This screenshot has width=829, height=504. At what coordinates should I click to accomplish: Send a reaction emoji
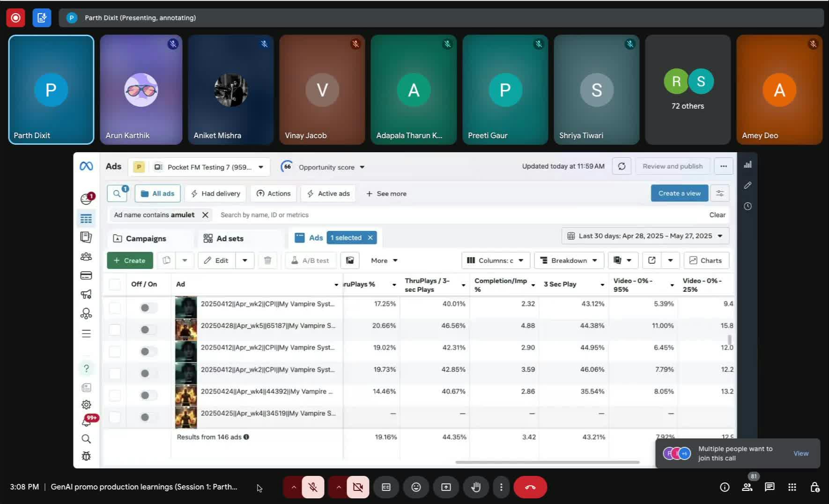[416, 487]
